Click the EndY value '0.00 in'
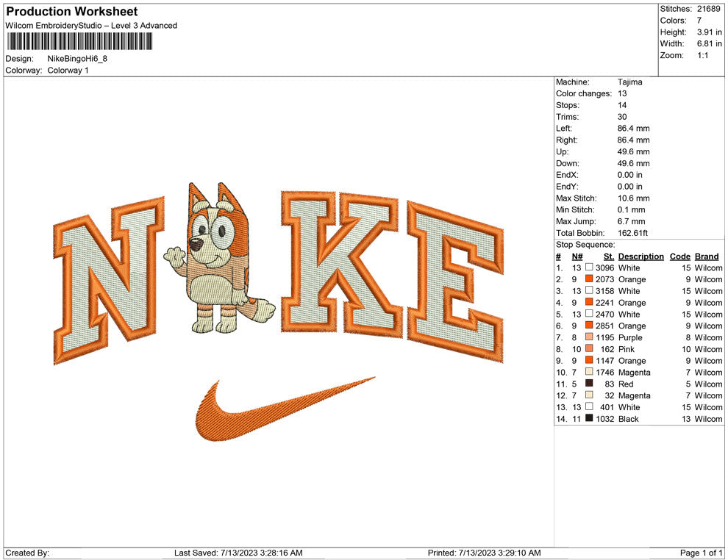Screen dimensions: 728x560 coord(630,187)
